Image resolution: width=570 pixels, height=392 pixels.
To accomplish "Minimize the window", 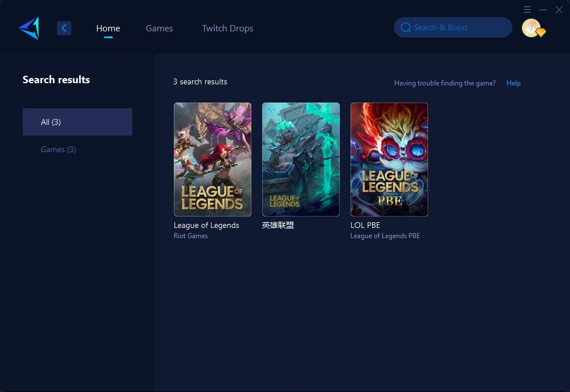I will pyautogui.click(x=543, y=10).
